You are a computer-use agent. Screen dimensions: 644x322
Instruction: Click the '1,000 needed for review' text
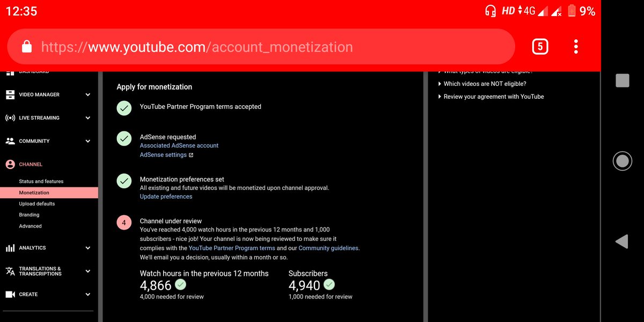coord(320,296)
